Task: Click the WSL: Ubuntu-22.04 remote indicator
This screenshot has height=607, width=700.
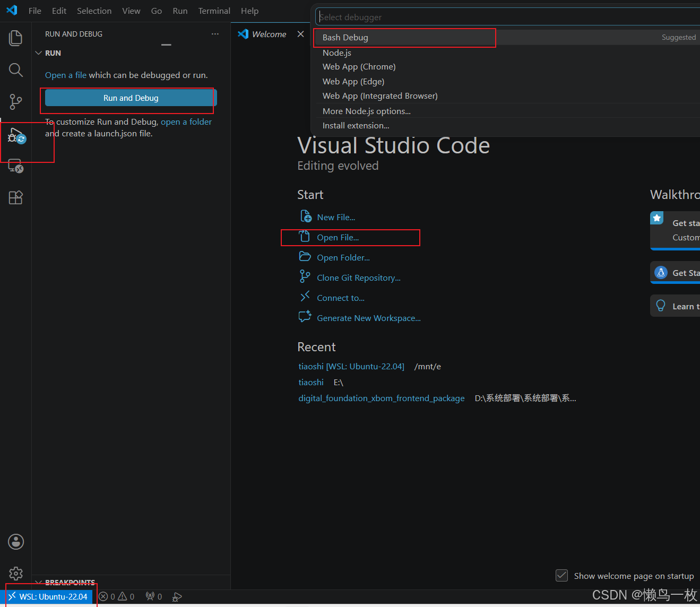Action: (49, 597)
